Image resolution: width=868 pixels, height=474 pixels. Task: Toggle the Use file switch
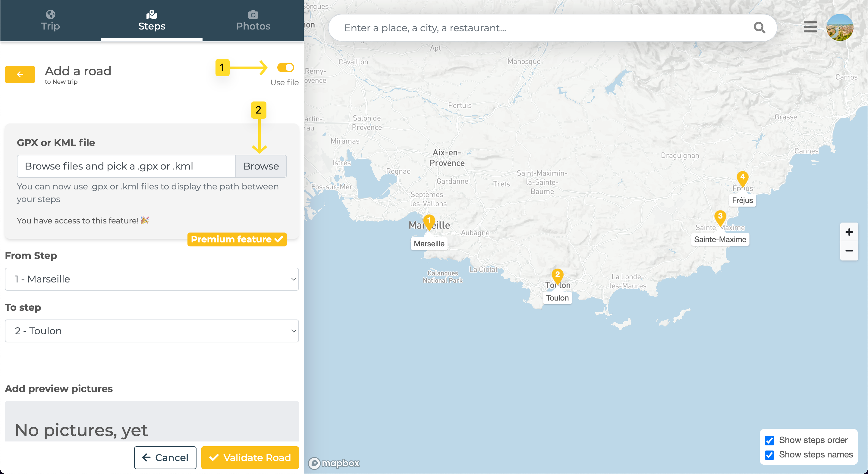[285, 68]
